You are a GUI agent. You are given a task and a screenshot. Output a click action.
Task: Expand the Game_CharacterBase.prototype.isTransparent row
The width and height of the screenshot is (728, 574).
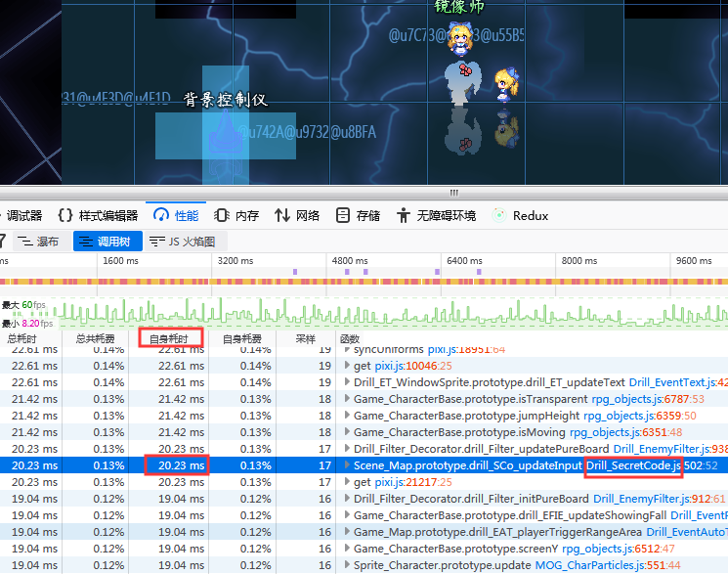(347, 399)
